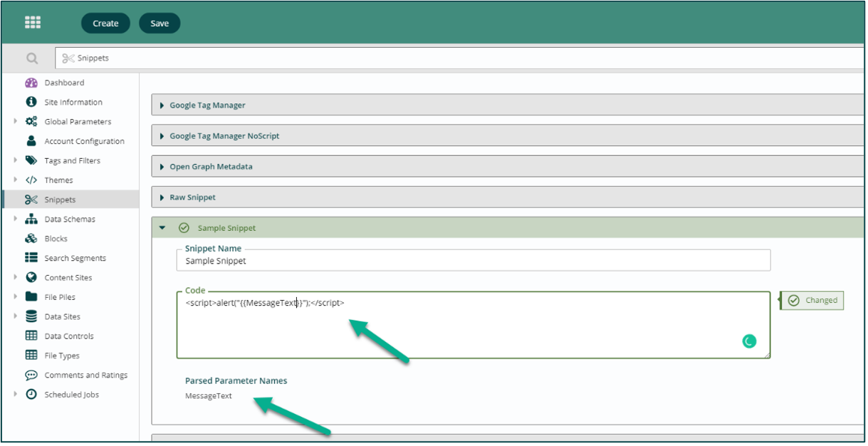Screen dimensions: 868x446
Task: Click the Comments and Ratings bubble icon
Action: (31, 375)
